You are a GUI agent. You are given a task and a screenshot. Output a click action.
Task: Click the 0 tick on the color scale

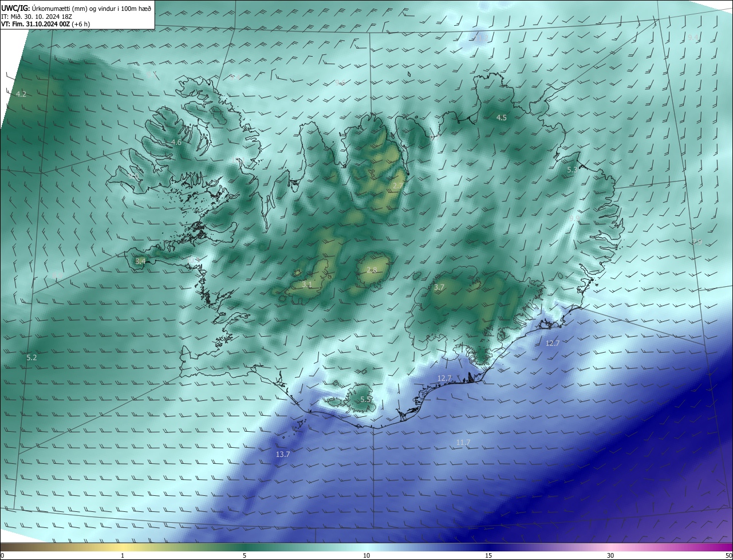click(x=2, y=555)
